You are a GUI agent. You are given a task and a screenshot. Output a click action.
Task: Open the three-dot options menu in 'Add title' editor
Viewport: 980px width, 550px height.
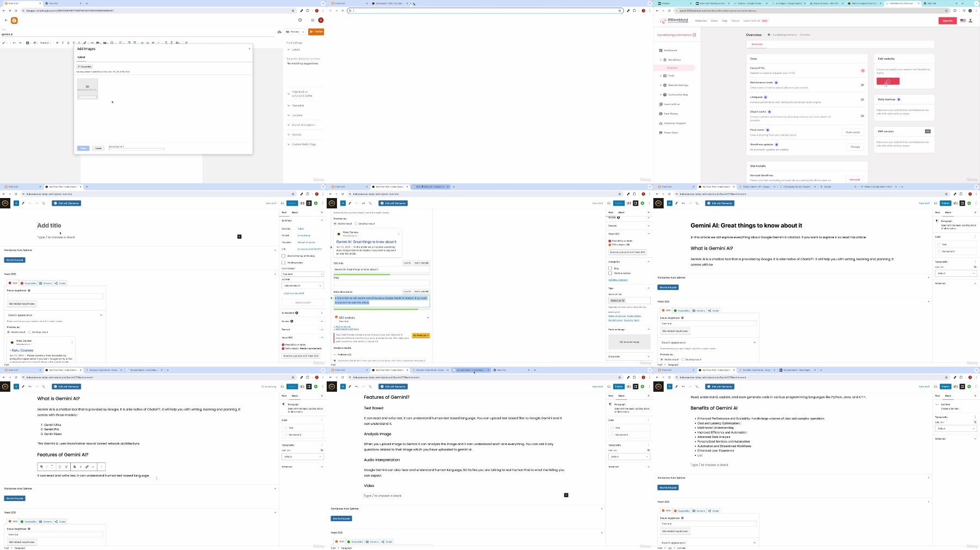[x=322, y=203]
